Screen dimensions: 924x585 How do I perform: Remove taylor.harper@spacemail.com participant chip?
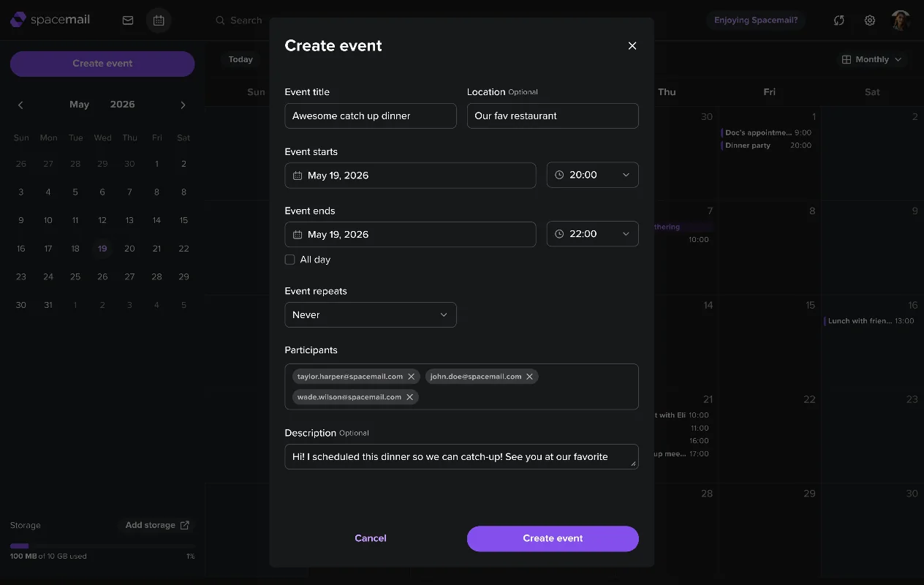pyautogui.click(x=412, y=377)
